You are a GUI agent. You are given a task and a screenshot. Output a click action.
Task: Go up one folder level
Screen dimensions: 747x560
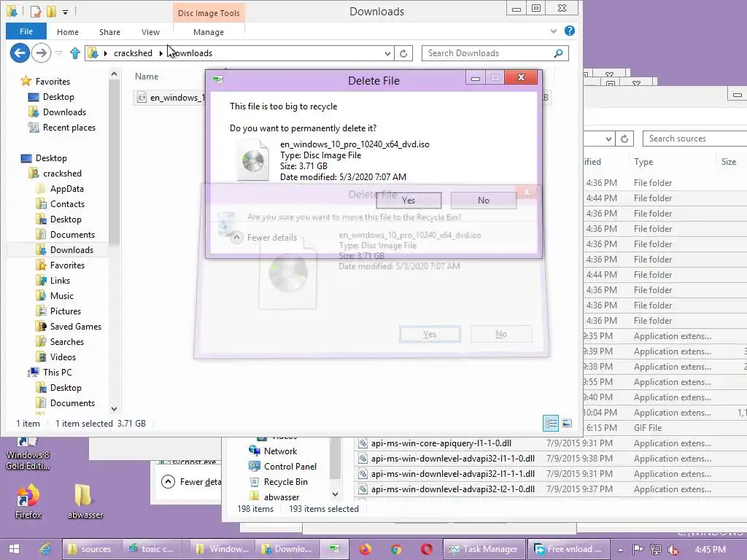[75, 53]
